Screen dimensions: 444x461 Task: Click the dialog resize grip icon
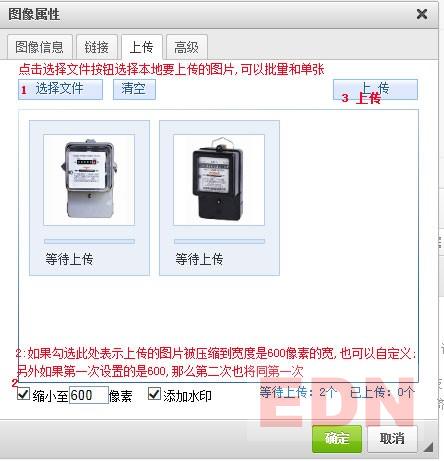coord(428,447)
